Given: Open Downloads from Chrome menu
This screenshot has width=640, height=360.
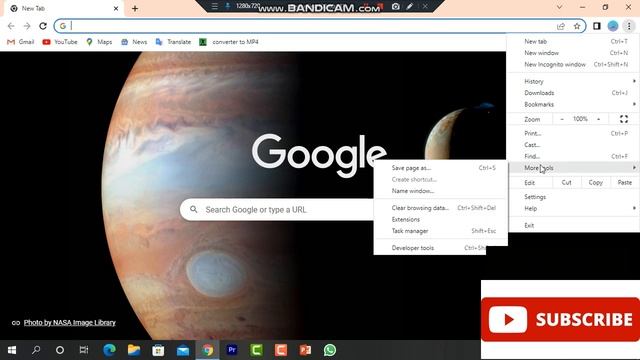Looking at the screenshot, I should click(573, 93).
